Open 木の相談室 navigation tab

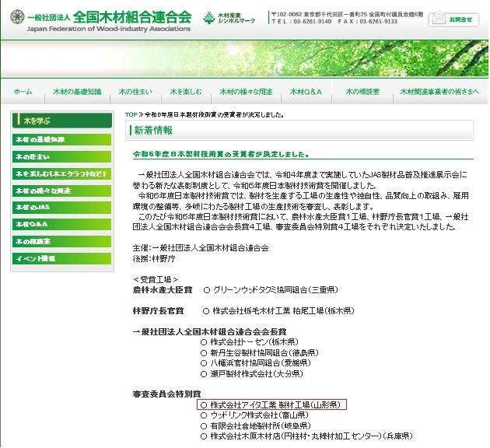click(362, 92)
